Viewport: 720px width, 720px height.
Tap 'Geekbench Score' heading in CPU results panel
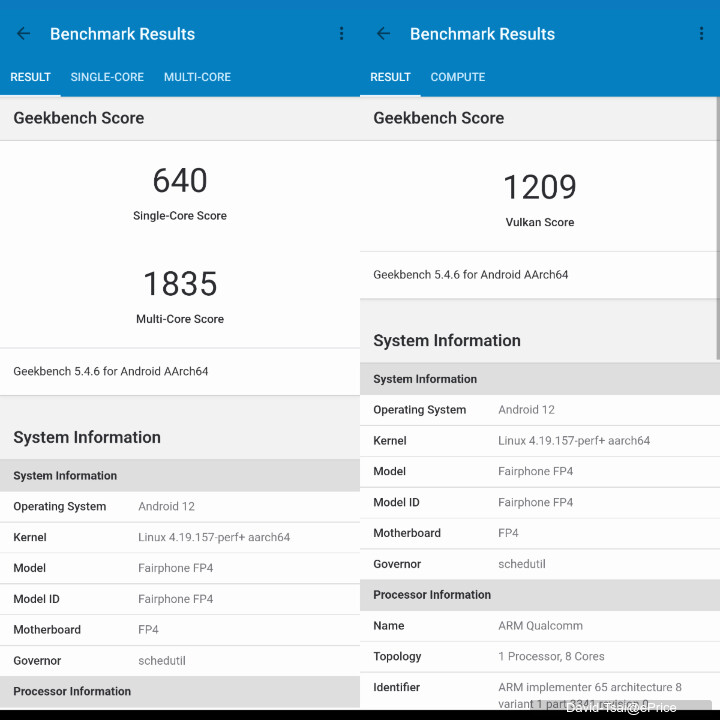[x=79, y=118]
